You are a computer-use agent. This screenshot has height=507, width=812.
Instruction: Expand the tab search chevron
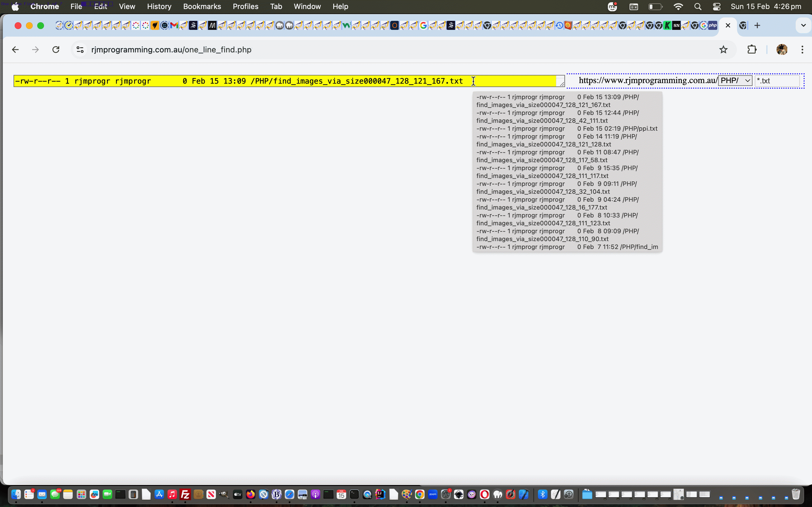803,25
